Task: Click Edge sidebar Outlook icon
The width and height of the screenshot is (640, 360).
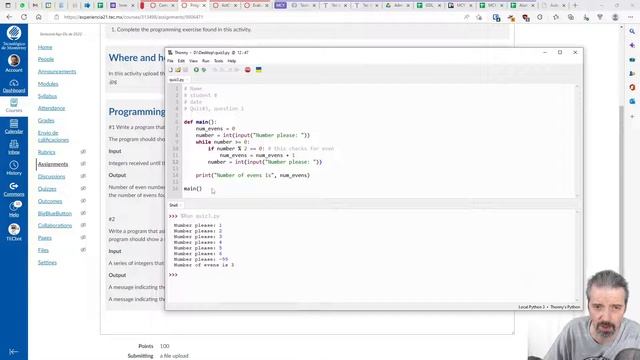Action: (x=632, y=101)
